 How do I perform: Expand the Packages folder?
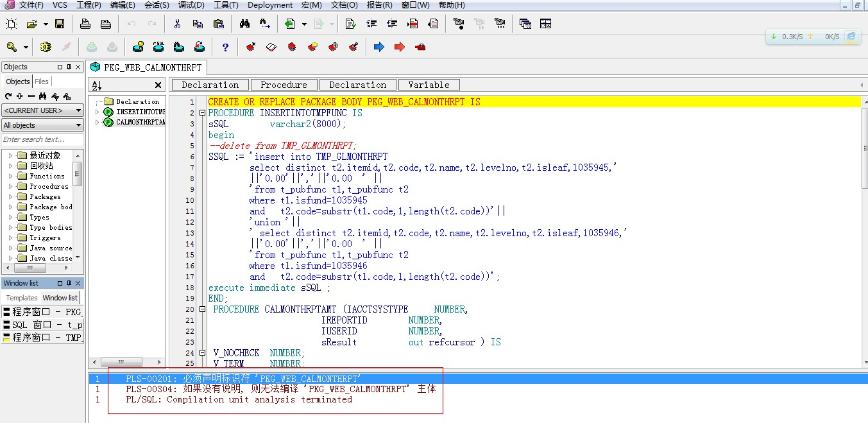pos(10,196)
